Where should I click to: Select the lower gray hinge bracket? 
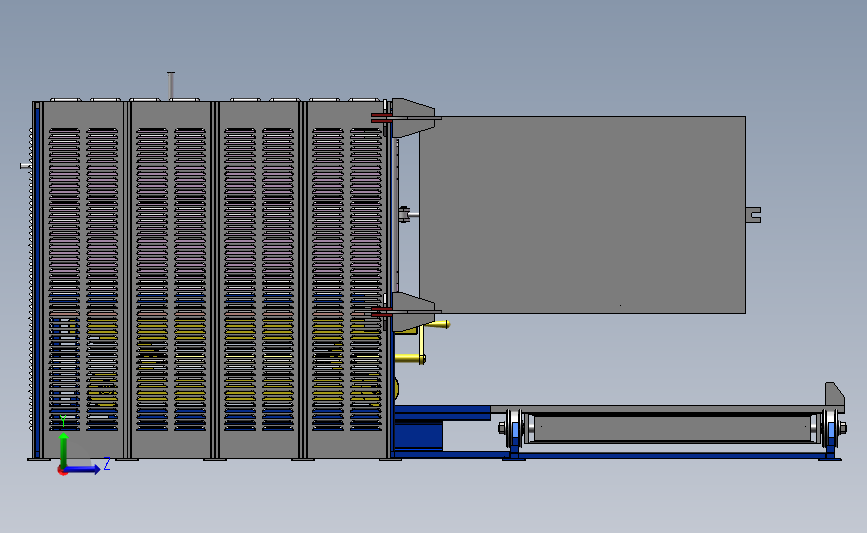coord(413,311)
